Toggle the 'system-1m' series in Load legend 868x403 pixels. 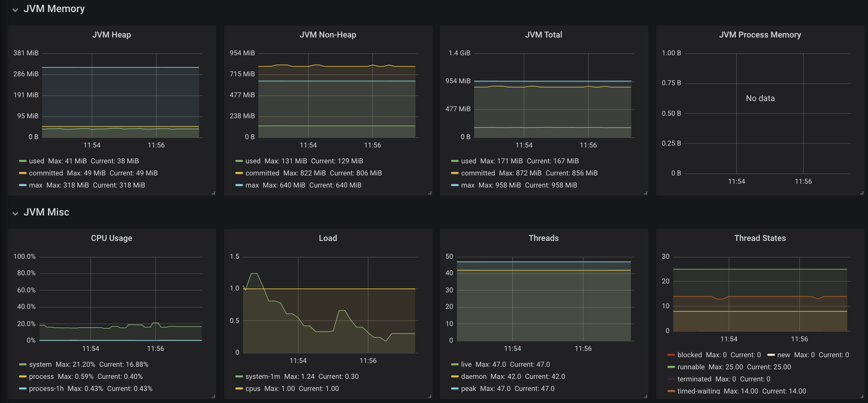coord(262,376)
